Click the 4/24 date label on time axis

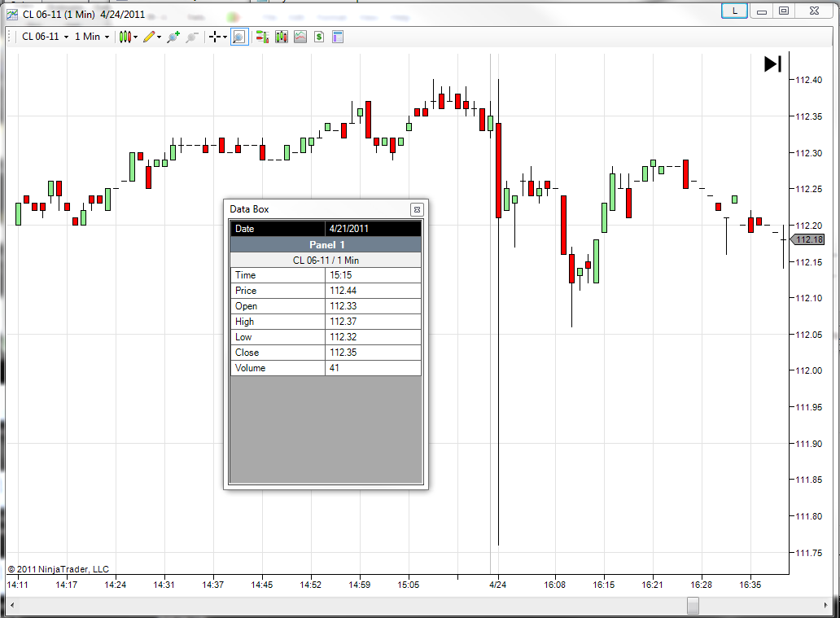(x=497, y=585)
